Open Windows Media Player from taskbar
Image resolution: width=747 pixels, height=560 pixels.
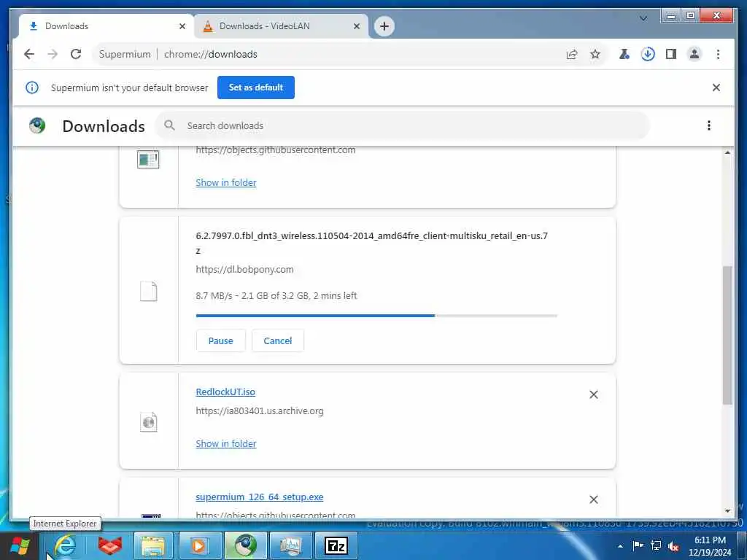point(199,545)
